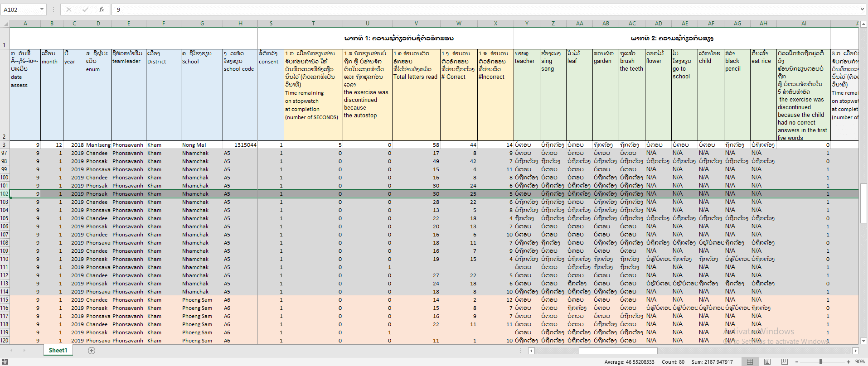The image size is (868, 366).
Task: Select column T header
Action: [x=313, y=24]
